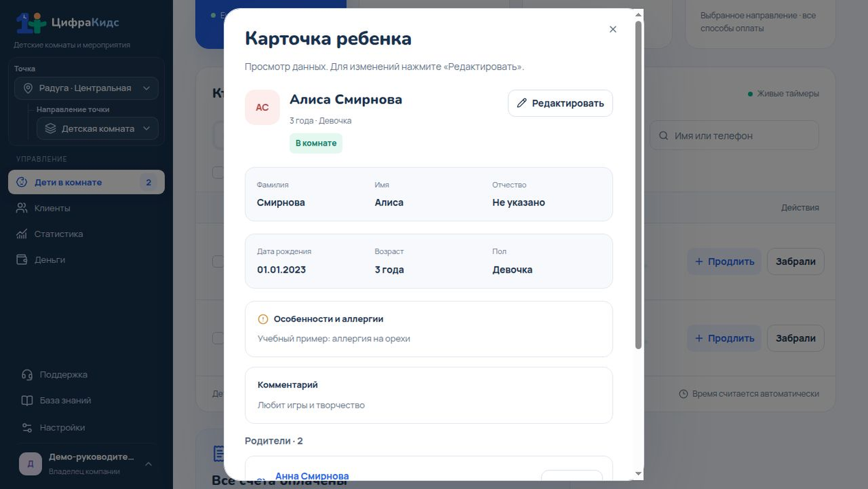This screenshot has height=489, width=868.
Task: Click the Д user avatar in sidebar
Action: tap(30, 464)
